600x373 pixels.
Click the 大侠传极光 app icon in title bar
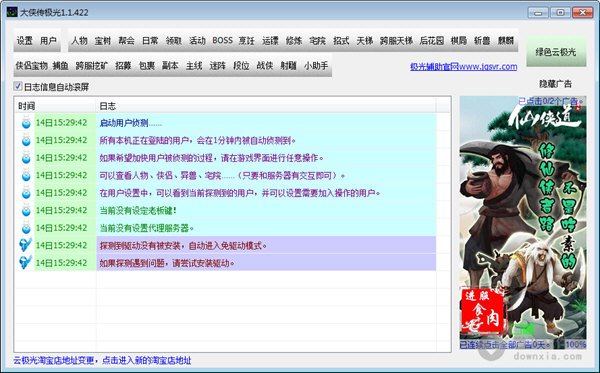12,12
